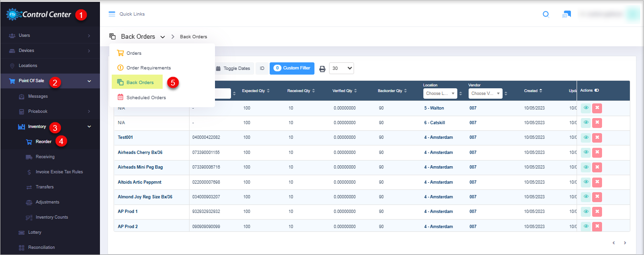This screenshot has width=644, height=255.
Task: View the Test001 back order via eye icon
Action: (x=586, y=137)
